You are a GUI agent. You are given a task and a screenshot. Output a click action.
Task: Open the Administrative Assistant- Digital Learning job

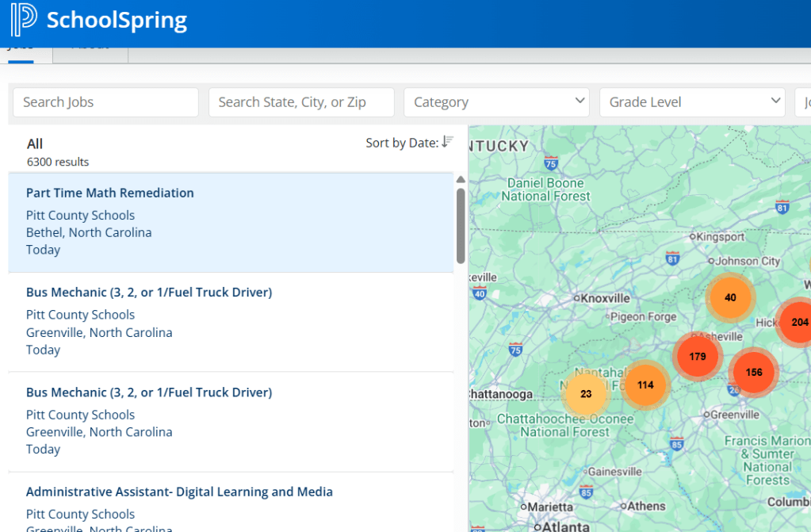point(179,492)
